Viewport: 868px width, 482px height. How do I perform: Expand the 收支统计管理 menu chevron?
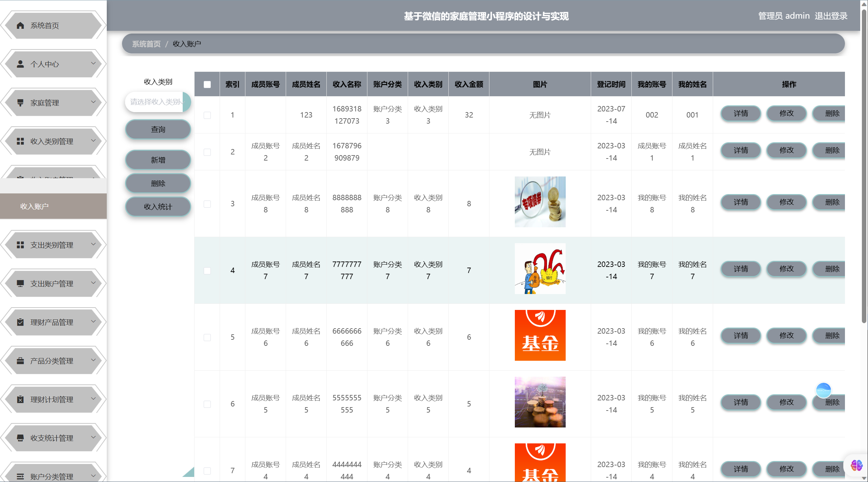(x=93, y=438)
